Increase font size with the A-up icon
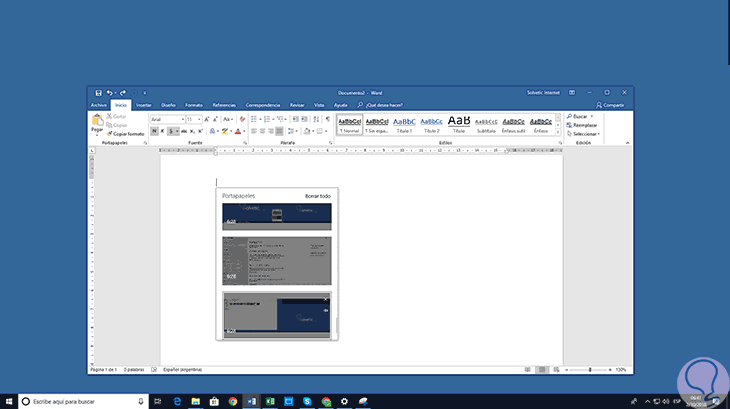 pos(207,120)
